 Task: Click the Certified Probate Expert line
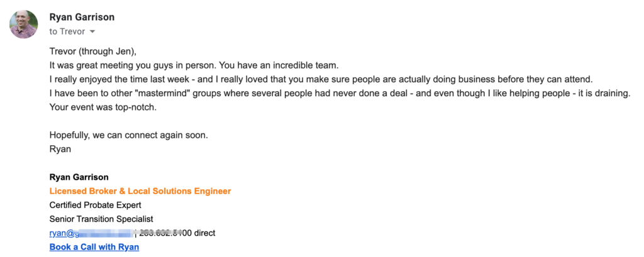[x=96, y=205]
